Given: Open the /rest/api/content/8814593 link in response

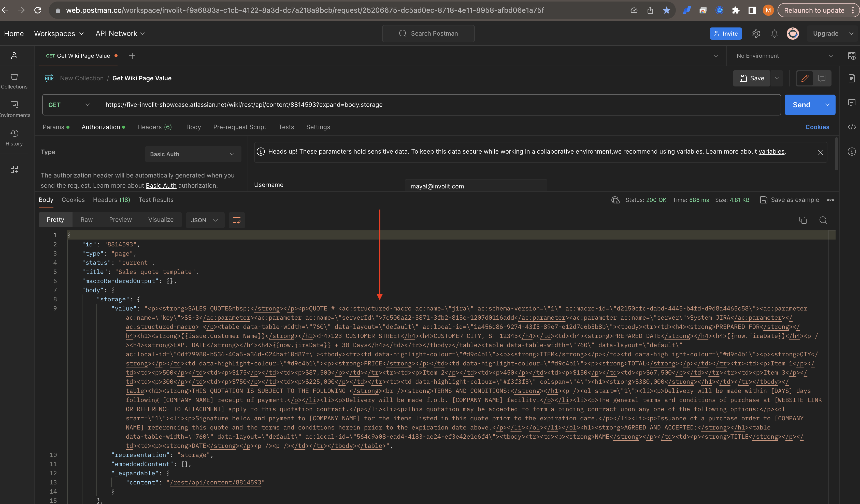Looking at the screenshot, I should pos(215,482).
